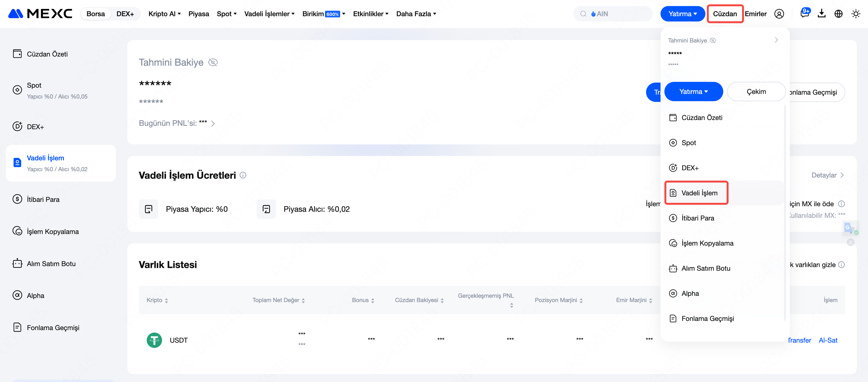Click the Cüzdan Özeti wallet icon in sidebar
Image resolution: width=868 pixels, height=382 pixels.
[17, 54]
